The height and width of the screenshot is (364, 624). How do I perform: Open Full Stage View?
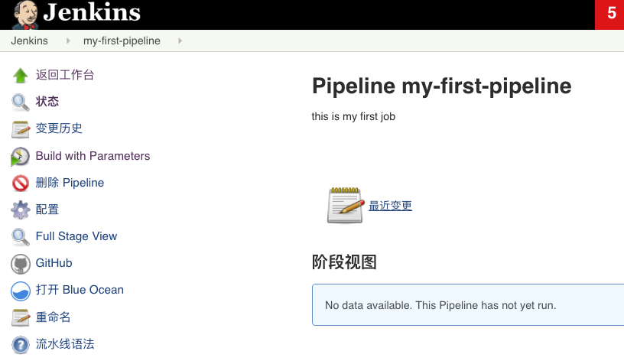pyautogui.click(x=76, y=236)
